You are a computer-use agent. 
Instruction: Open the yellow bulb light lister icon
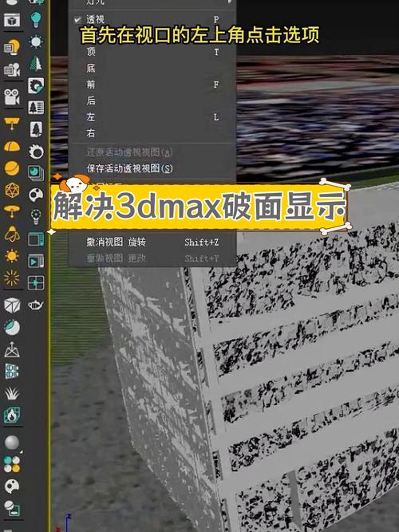(x=12, y=47)
